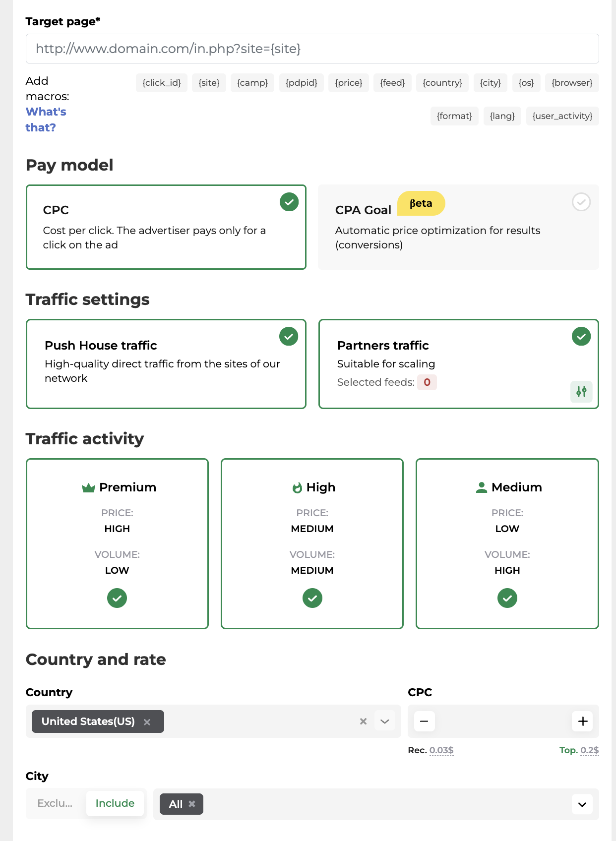The height and width of the screenshot is (841, 616).
Task: Click the High flame icon
Action: 297,488
